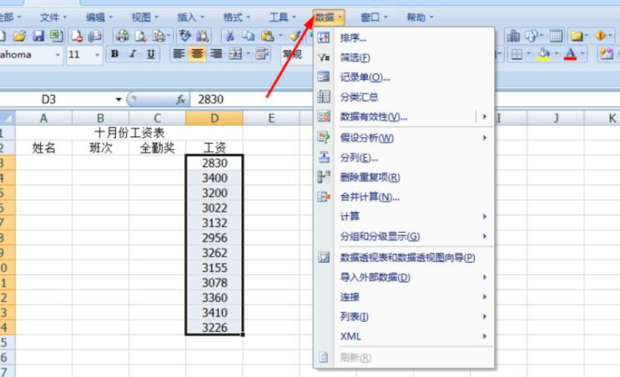Choose 筛选(F) from the data menu
The image size is (620, 377).
click(404, 58)
